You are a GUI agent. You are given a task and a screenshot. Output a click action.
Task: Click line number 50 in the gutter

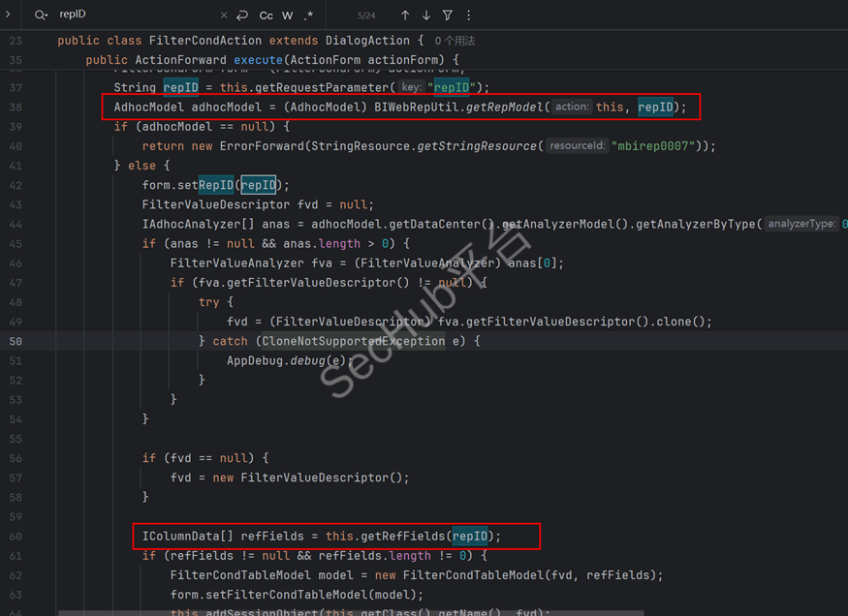click(x=16, y=341)
